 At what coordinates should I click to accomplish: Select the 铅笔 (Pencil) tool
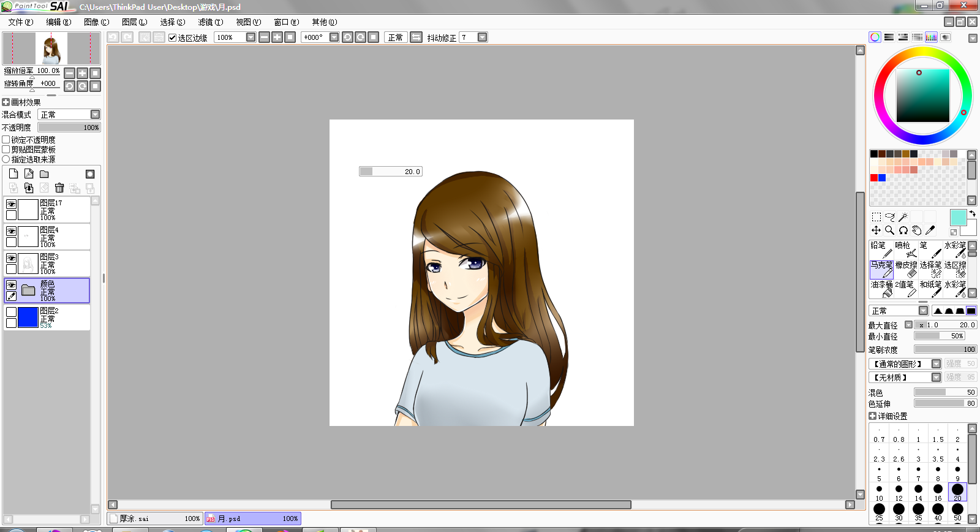point(881,249)
